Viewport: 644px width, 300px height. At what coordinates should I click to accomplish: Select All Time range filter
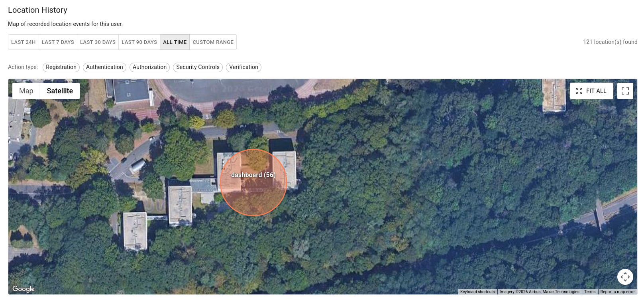click(x=175, y=42)
